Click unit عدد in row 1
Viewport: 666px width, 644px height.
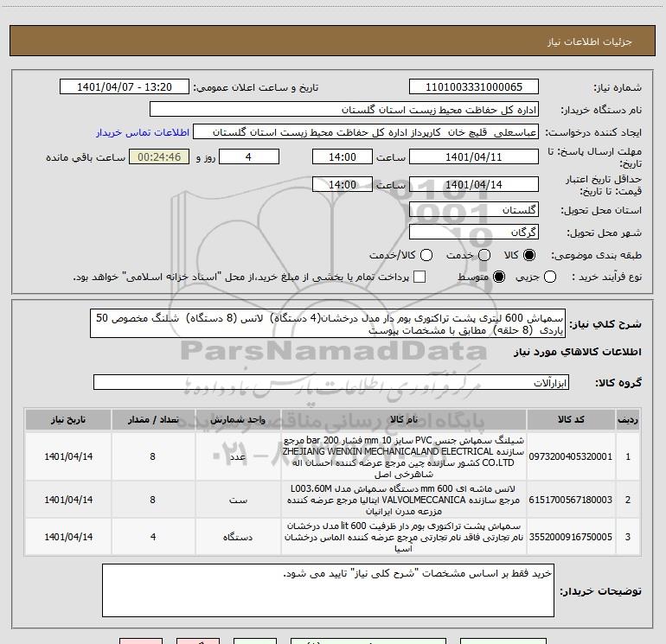[238, 456]
